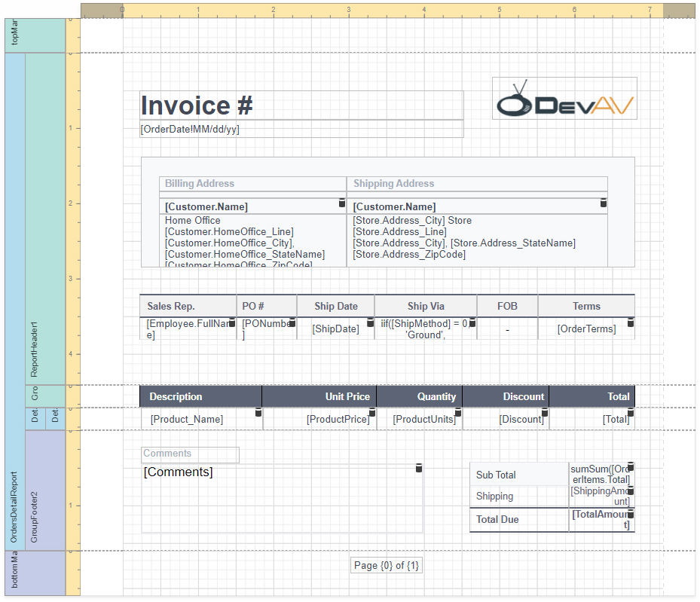The height and width of the screenshot is (602, 700).
Task: Click binding icon on Employee.FullName cell
Action: point(232,323)
